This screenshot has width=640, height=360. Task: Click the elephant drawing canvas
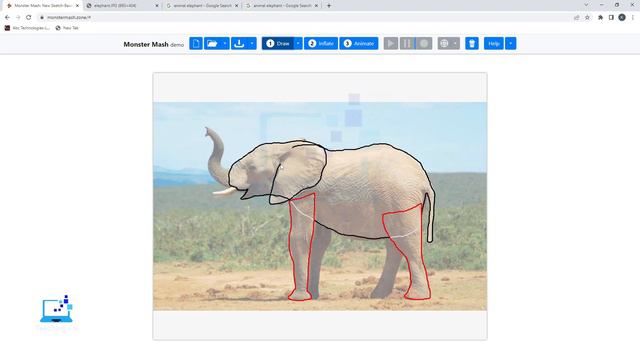[320, 206]
